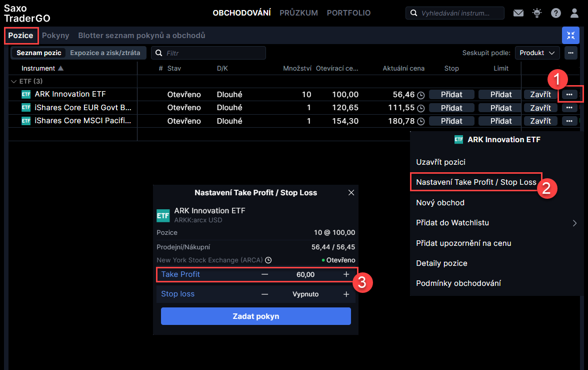Decrease the Stop loss value with minus
The height and width of the screenshot is (370, 588).
pyautogui.click(x=265, y=294)
